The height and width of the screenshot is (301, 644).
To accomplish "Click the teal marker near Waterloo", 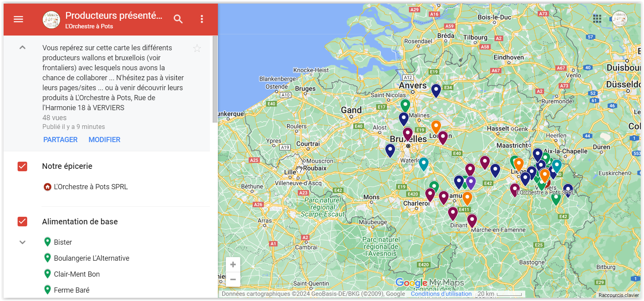I will [x=424, y=164].
